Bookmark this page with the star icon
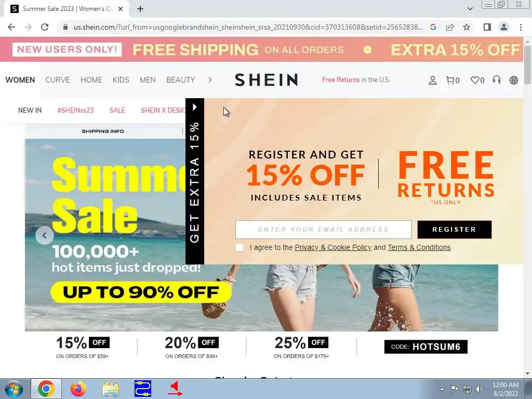Screen dimensions: 532x399 467,27
